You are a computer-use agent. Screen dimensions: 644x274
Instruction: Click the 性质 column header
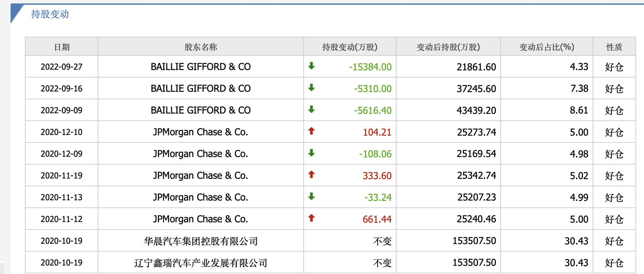(x=614, y=47)
